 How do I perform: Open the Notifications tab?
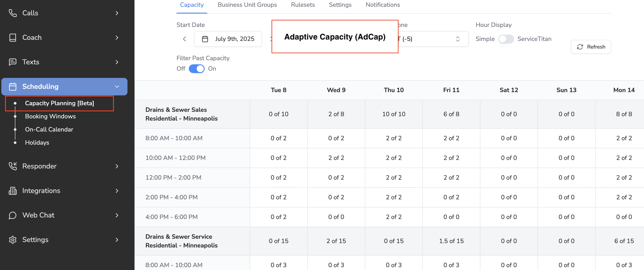tap(382, 5)
